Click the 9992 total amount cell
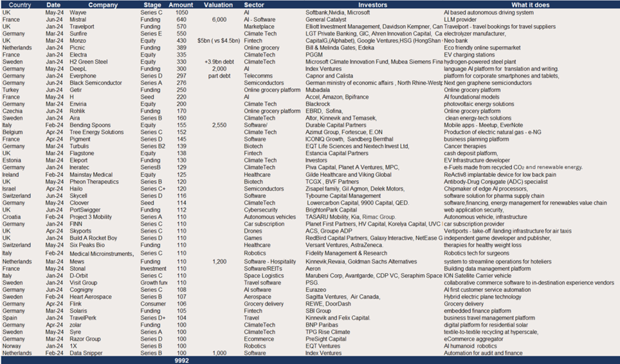The width and height of the screenshot is (620, 364). tap(181, 360)
